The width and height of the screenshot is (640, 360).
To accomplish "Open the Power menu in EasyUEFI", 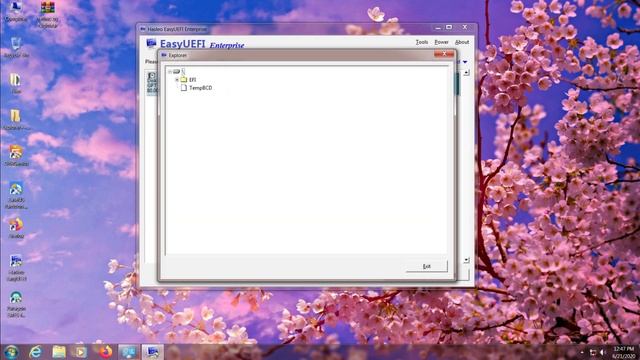I will [441, 42].
